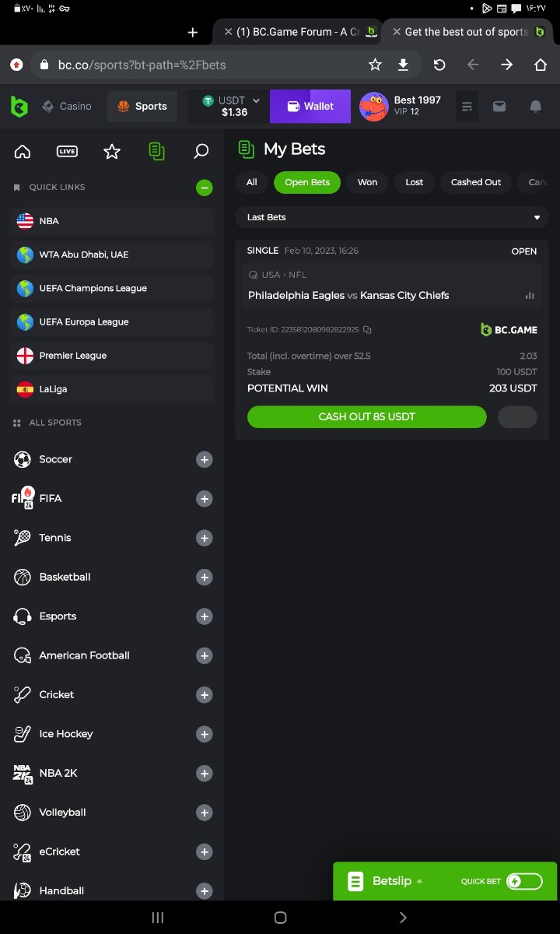Click the browser address bar
Image resolution: width=560 pixels, height=934 pixels.
[202, 65]
